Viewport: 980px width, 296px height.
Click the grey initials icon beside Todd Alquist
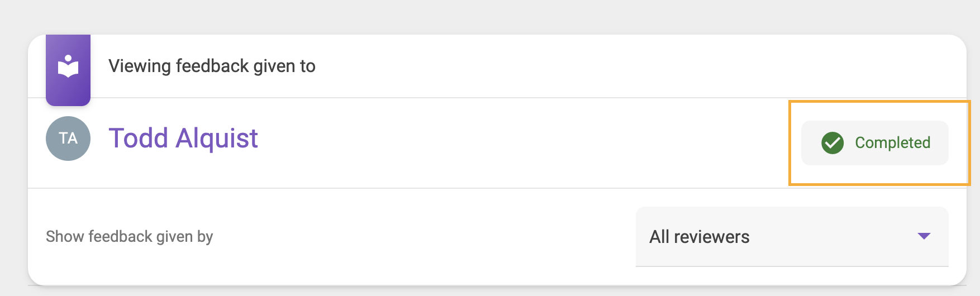[68, 139]
